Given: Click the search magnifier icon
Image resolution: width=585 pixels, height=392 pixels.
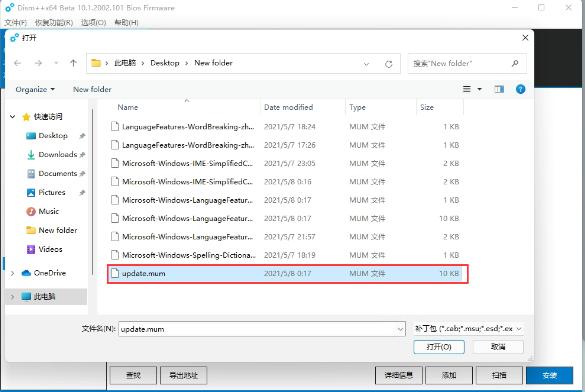Looking at the screenshot, I should pos(515,63).
